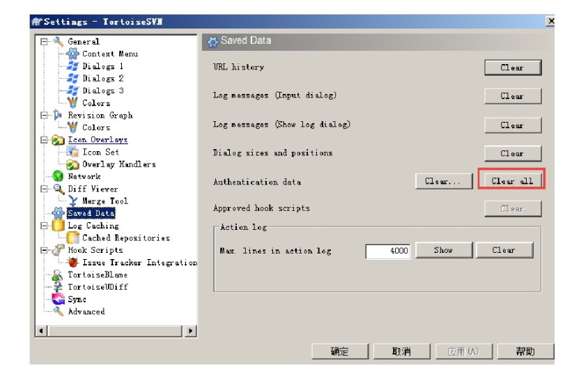Click Colors icon under General

pos(72,102)
